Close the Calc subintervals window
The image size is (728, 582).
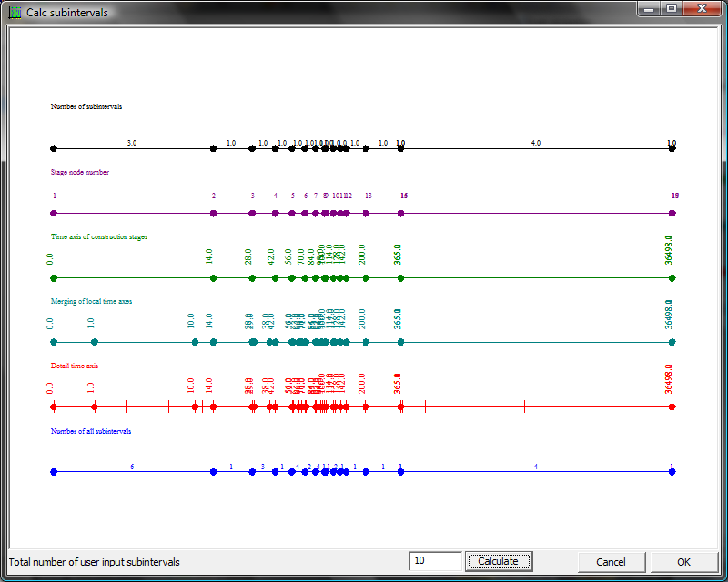coord(702,9)
